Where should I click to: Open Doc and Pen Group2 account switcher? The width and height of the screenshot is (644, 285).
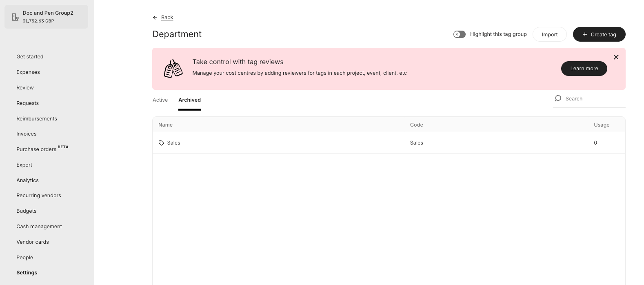[x=46, y=17]
